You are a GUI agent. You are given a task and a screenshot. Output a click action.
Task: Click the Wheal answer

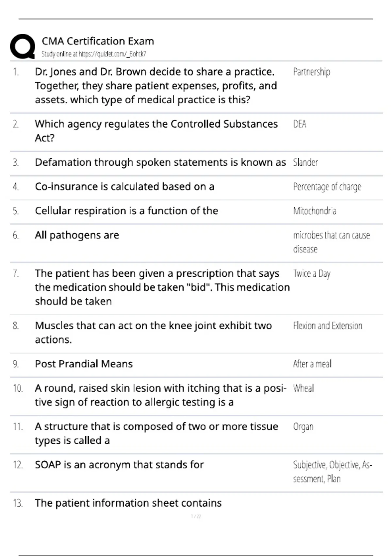click(303, 388)
